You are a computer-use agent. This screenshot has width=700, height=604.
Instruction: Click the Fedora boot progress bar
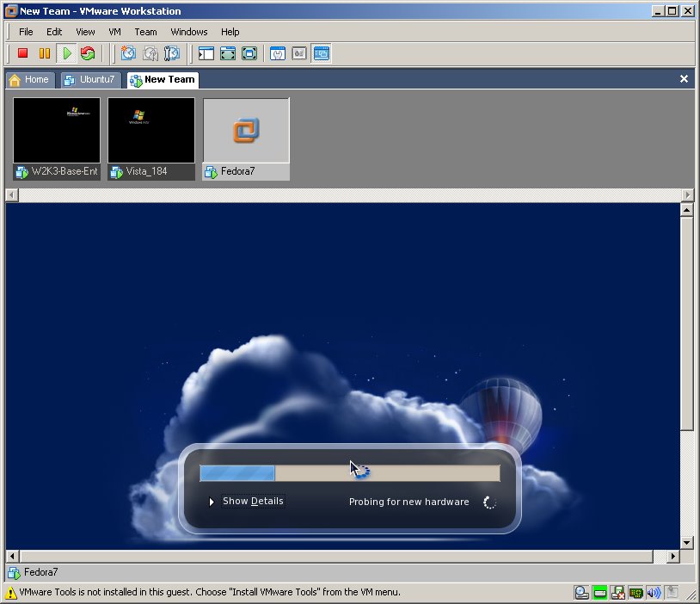coord(350,473)
